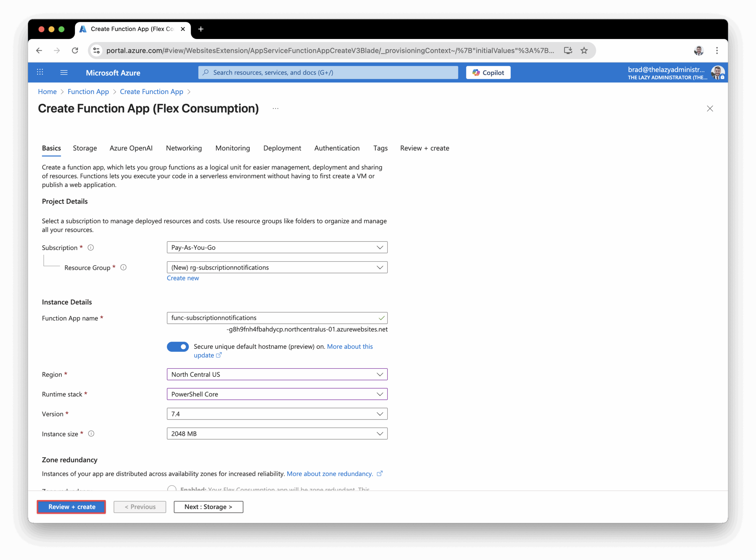Expand the Region dropdown
This screenshot has height=560, width=756.
pyautogui.click(x=277, y=374)
